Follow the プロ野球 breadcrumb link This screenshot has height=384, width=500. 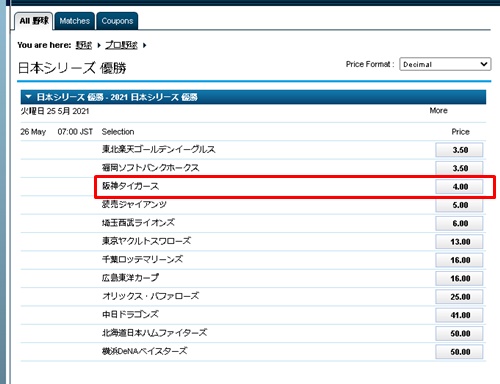pos(121,45)
